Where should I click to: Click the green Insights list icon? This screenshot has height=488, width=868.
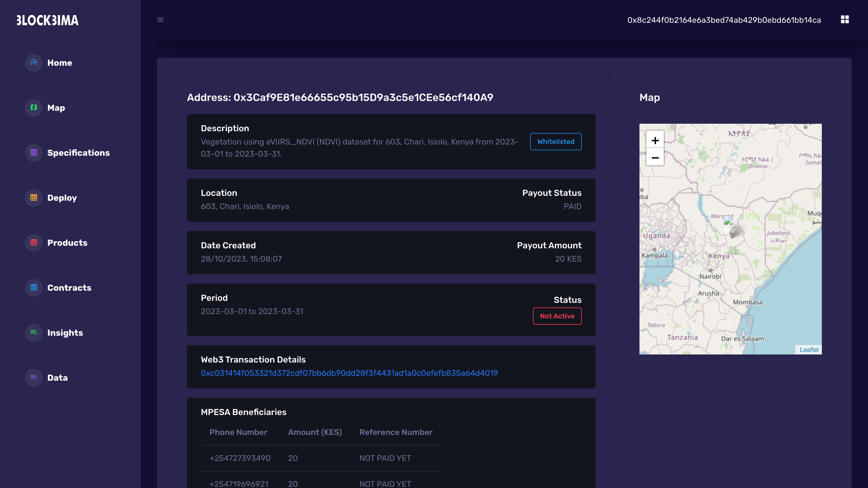click(34, 333)
